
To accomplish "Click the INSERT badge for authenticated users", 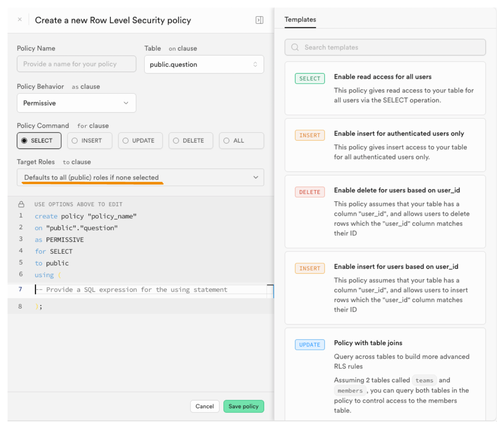I will pyautogui.click(x=309, y=135).
